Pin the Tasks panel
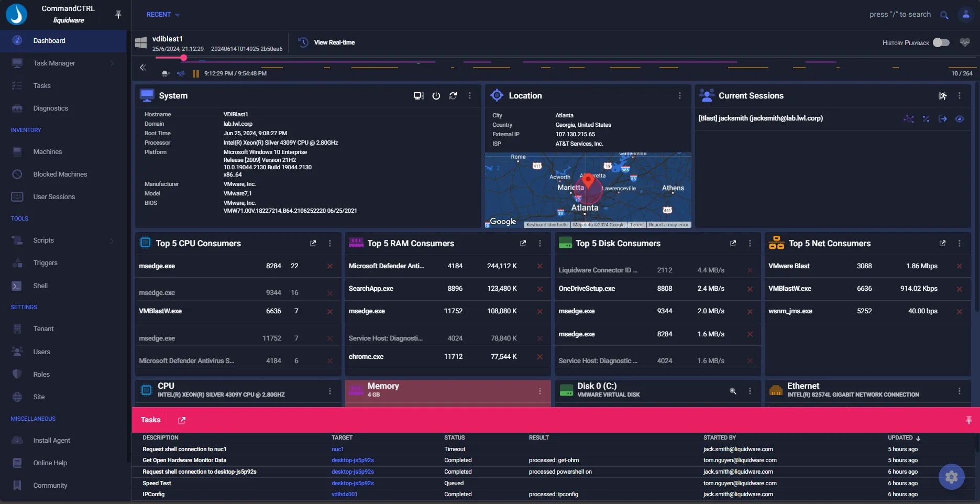 click(968, 420)
